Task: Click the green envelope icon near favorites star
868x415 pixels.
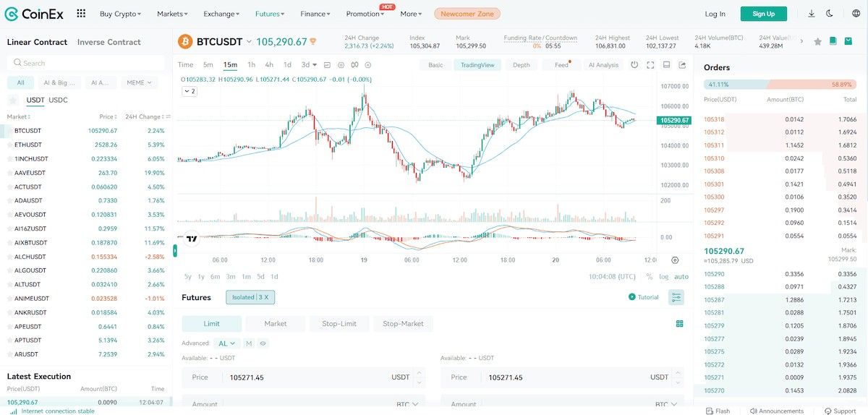Action: coord(848,41)
